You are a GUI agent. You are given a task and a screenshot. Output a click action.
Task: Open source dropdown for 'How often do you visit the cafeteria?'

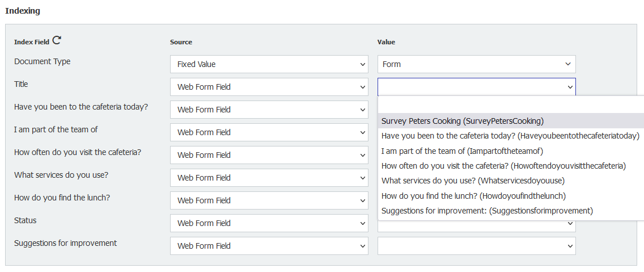pyautogui.click(x=269, y=155)
